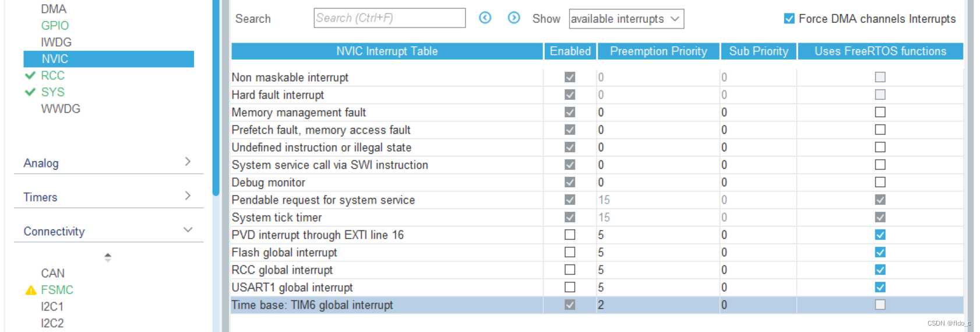Enable PVD interrupt through EXTI line 16
This screenshot has width=980, height=332.
coord(570,235)
